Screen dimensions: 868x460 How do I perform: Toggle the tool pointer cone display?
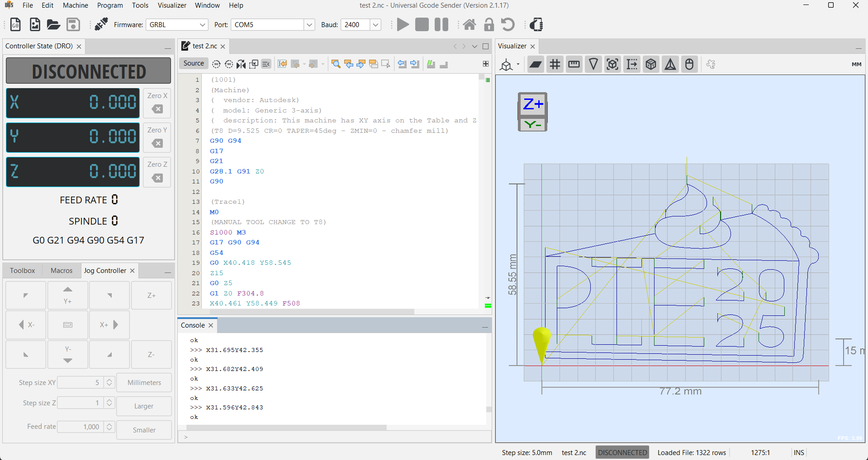pos(593,64)
